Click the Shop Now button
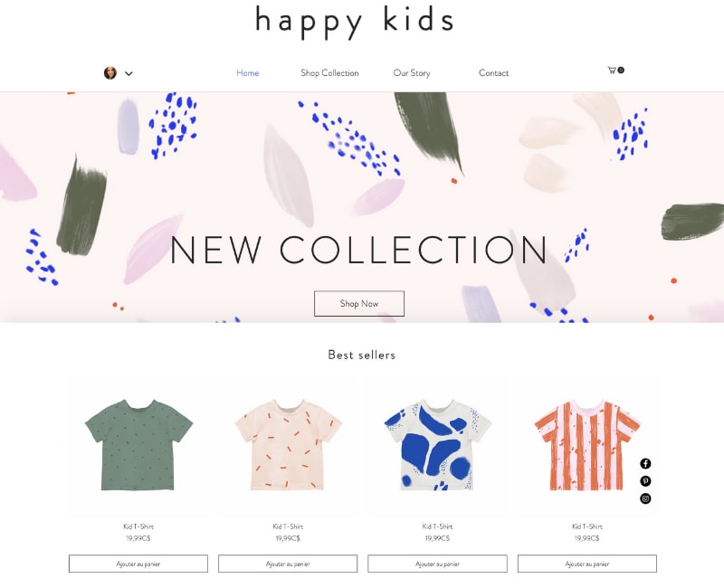Screen dimensions: 724x588 (358, 303)
